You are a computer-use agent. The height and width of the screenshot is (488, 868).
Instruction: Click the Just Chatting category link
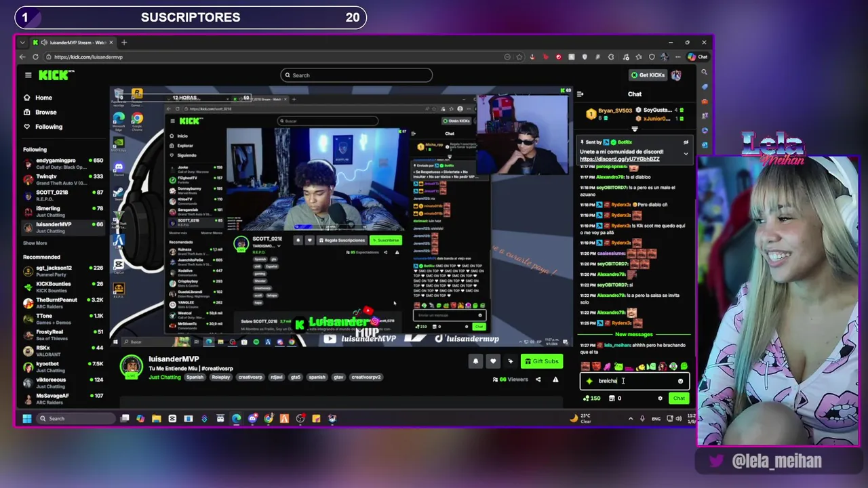(165, 377)
